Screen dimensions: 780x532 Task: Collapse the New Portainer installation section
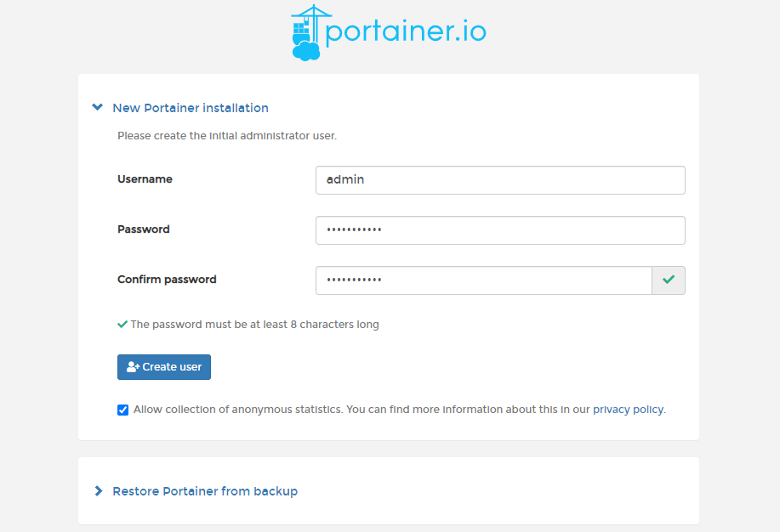click(x=98, y=107)
